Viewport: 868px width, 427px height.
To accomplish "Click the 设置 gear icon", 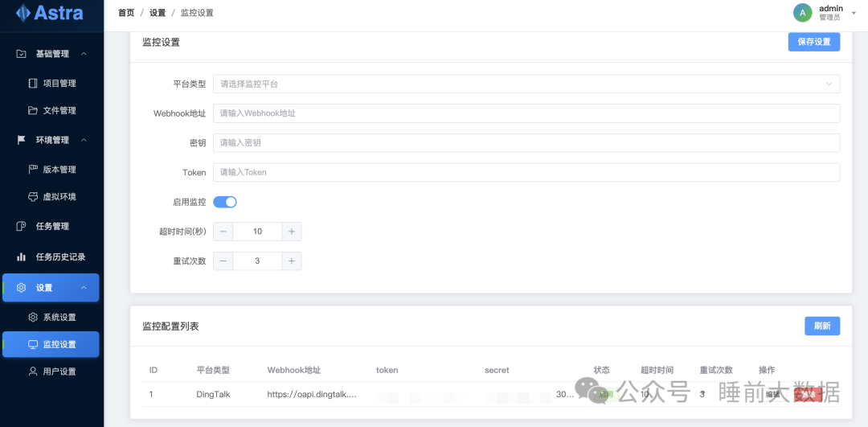I will point(21,288).
